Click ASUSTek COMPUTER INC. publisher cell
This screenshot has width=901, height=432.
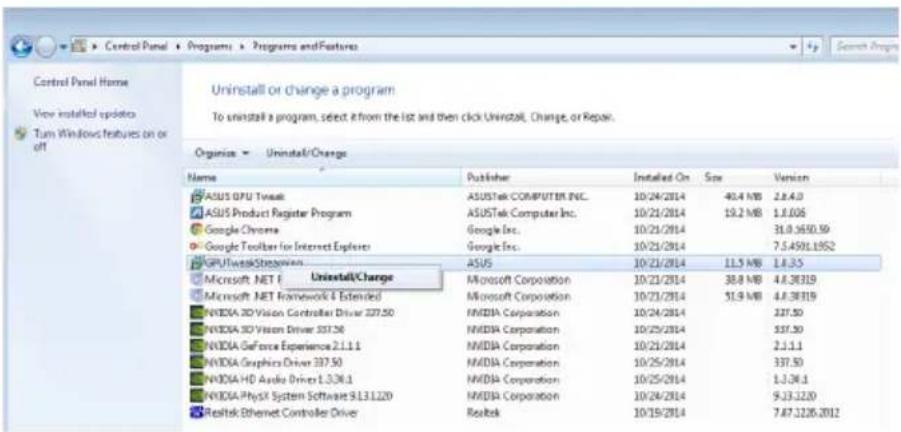click(529, 196)
